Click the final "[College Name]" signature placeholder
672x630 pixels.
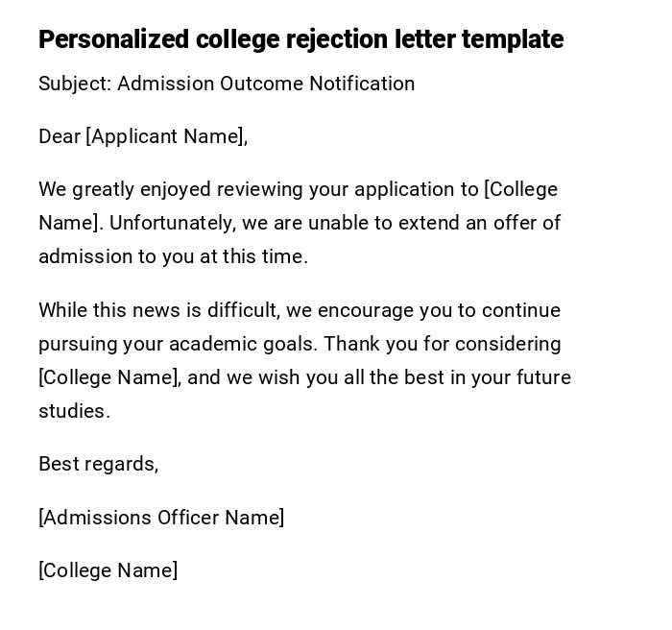(x=108, y=570)
